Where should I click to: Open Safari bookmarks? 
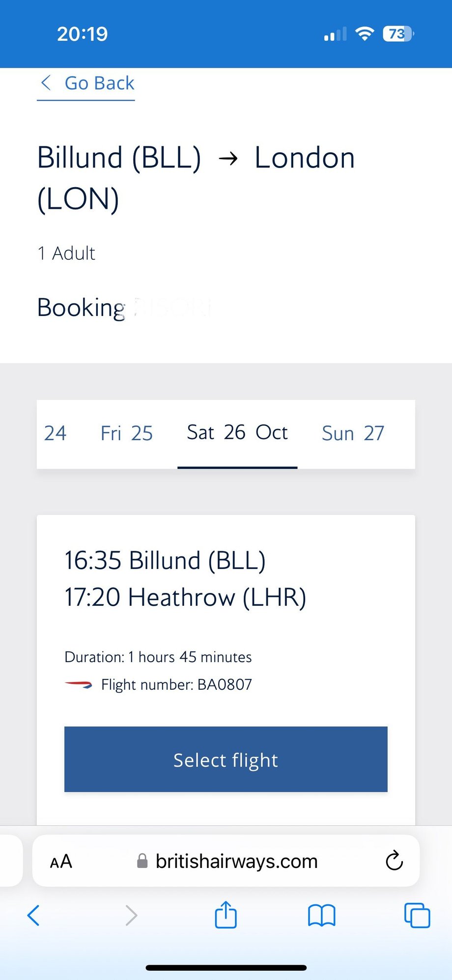[321, 915]
